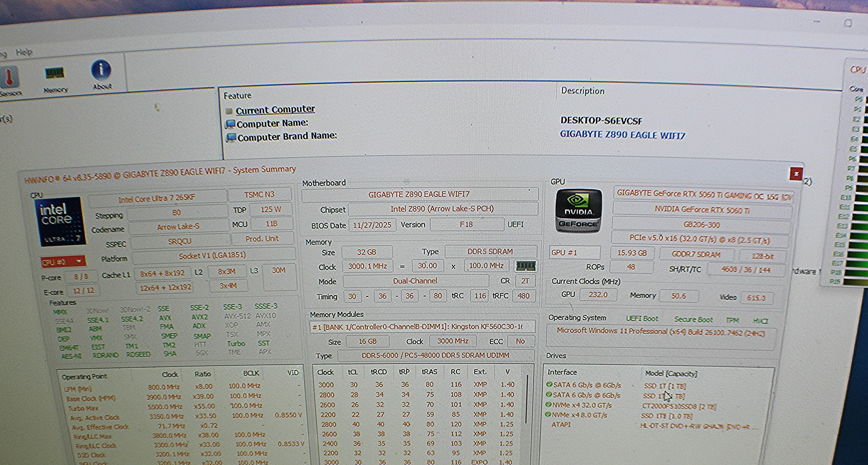This screenshot has width=868, height=465.
Task: Click the Computer Name row icon
Action: (230, 124)
